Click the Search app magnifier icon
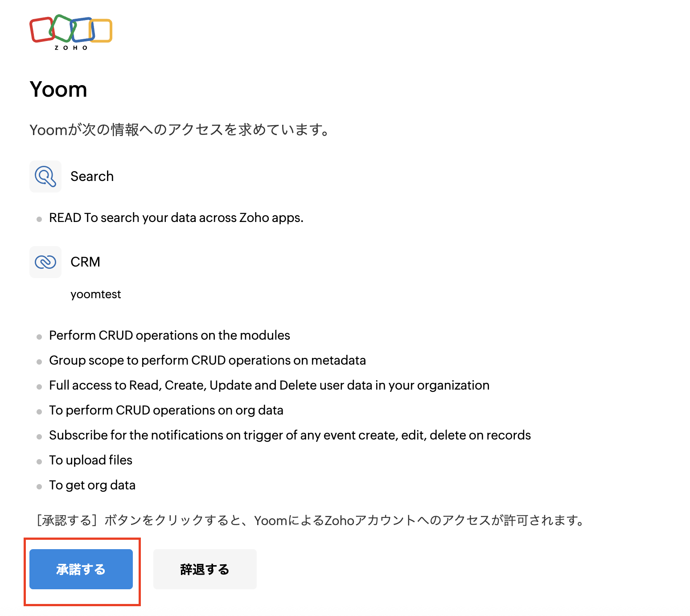Image resolution: width=690 pixels, height=616 pixels. [x=45, y=177]
